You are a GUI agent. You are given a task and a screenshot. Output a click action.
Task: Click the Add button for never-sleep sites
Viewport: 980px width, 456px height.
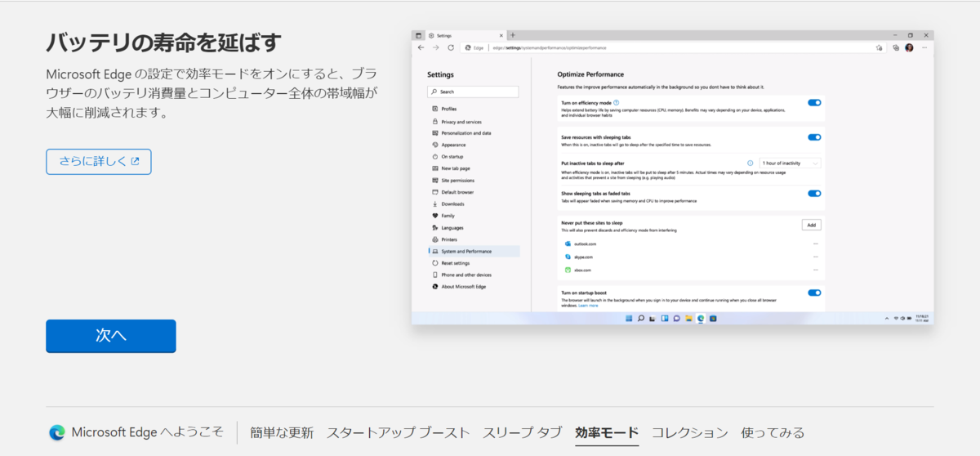click(811, 225)
